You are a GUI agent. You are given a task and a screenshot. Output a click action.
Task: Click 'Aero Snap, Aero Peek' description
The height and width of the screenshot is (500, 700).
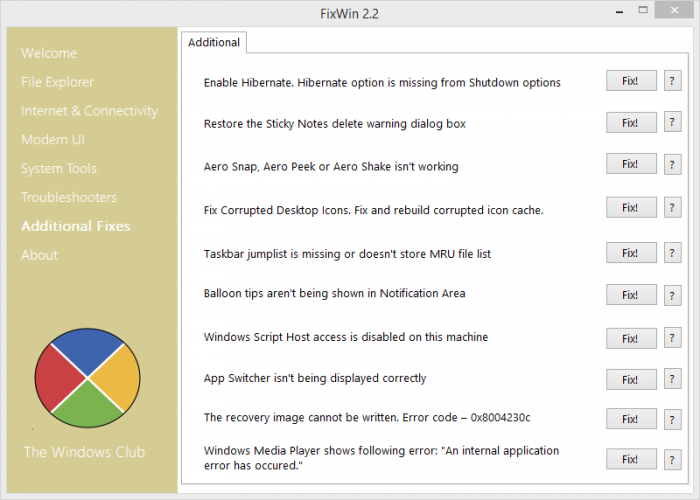coord(331,167)
